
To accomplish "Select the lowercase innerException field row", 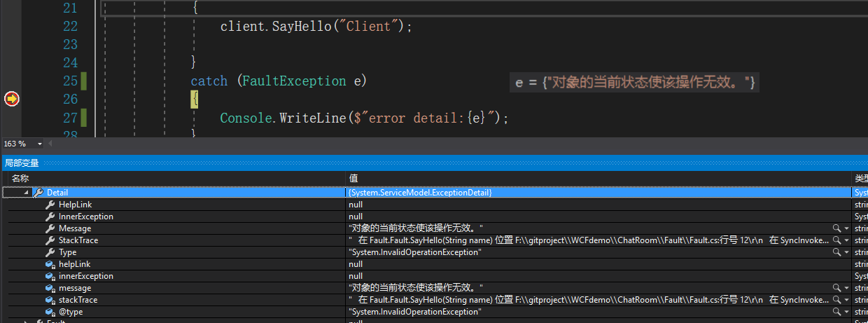I will [x=85, y=276].
